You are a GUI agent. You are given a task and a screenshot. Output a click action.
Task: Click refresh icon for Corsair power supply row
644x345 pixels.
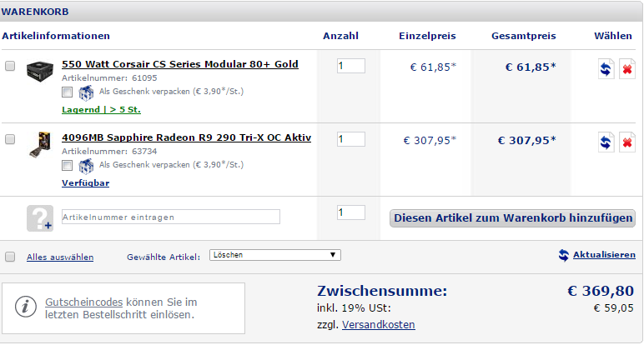pos(606,69)
